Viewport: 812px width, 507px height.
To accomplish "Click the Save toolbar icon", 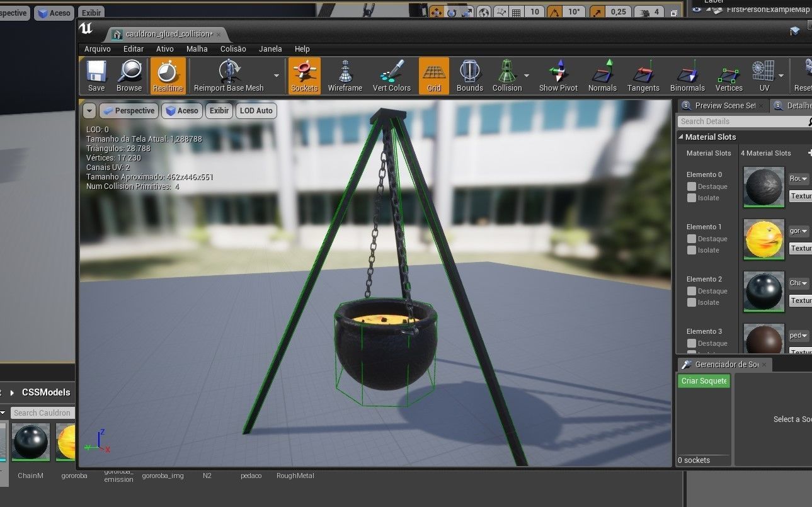I will (96, 76).
